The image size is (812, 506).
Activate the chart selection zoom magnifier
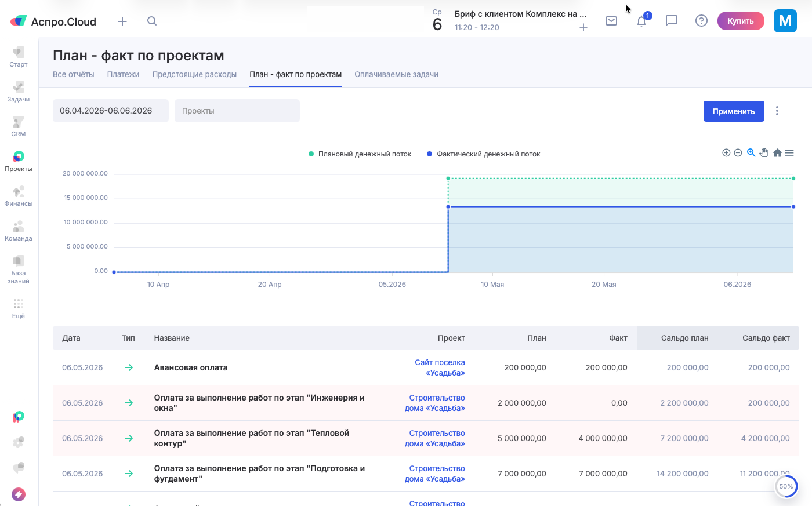(x=751, y=153)
